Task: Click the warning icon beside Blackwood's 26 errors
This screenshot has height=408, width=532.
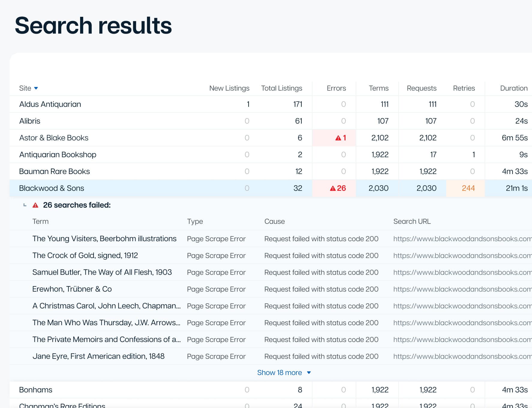Action: [333, 188]
